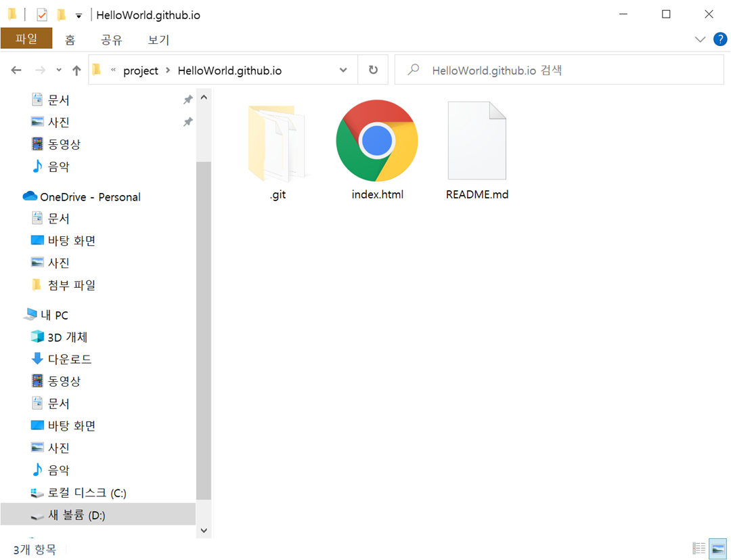
Task: Switch to Details view layout icon
Action: (x=699, y=548)
